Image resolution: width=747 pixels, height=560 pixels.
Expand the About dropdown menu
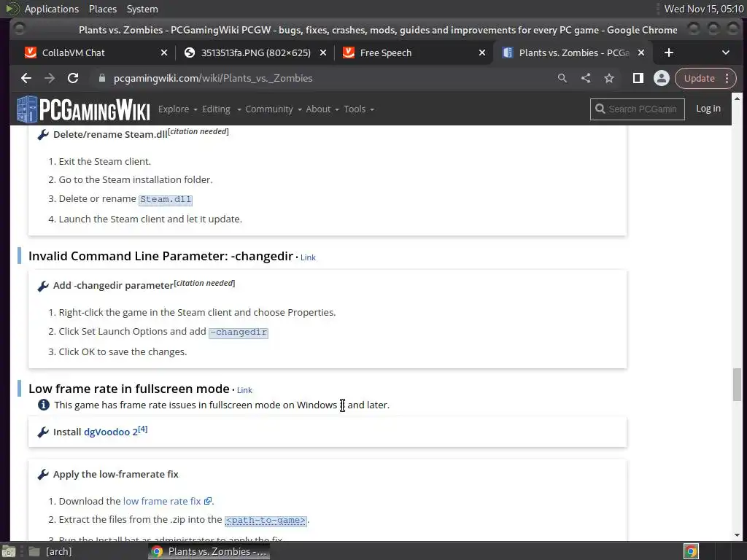[x=322, y=109]
